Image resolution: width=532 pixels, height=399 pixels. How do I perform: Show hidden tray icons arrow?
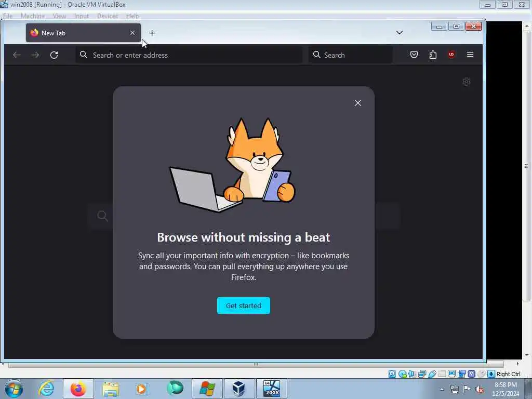442,389
